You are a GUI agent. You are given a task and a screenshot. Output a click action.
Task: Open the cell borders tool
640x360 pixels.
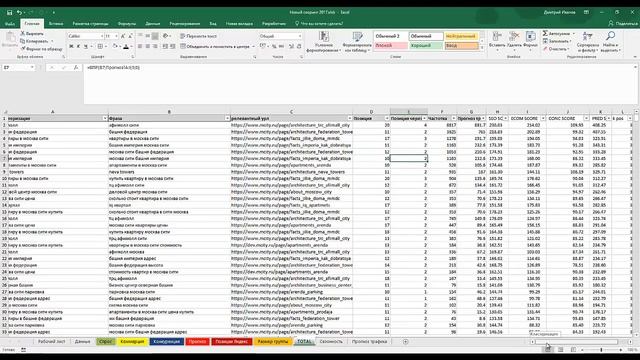pos(100,47)
